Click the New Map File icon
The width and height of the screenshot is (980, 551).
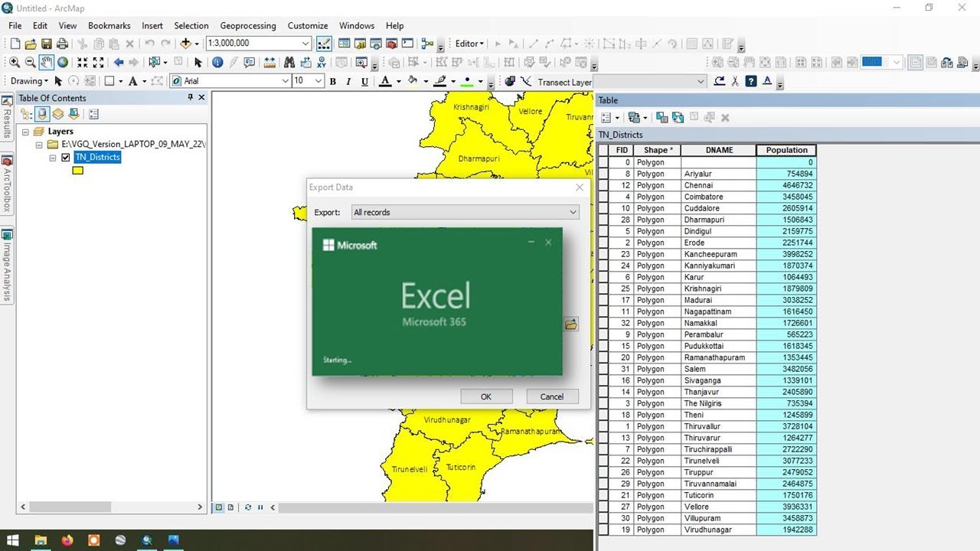click(15, 44)
